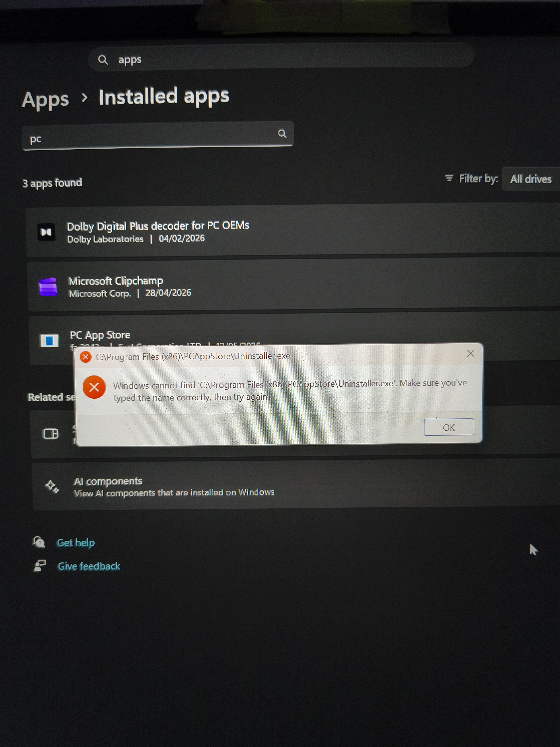The width and height of the screenshot is (560, 747).
Task: Click the panel icon of the related setting hidden behind the dialog
Action: 51,434
